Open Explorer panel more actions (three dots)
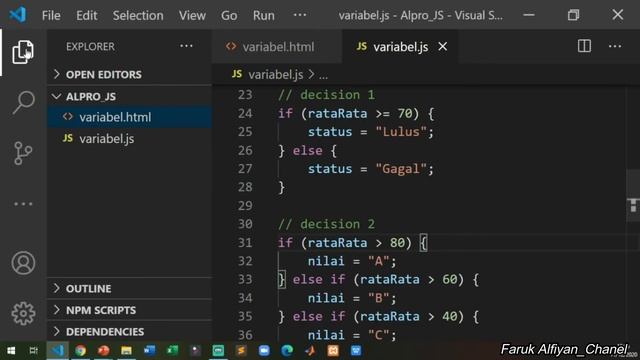Viewport: 640px width, 360px height. (186, 46)
